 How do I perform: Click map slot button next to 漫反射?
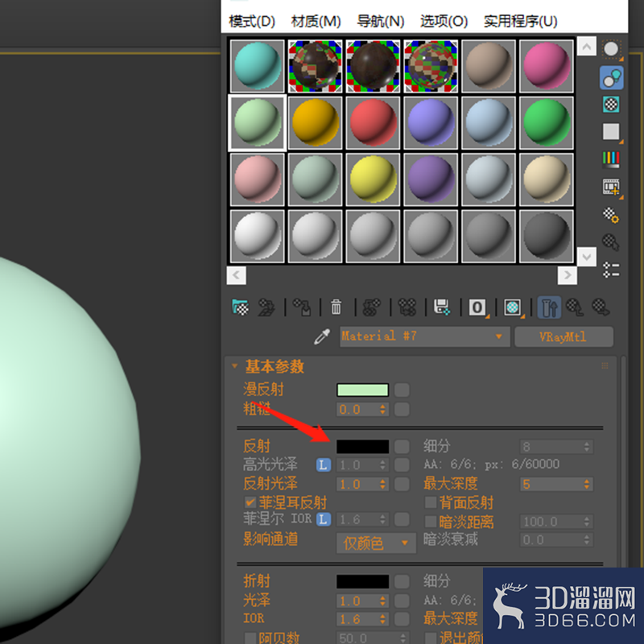[402, 390]
